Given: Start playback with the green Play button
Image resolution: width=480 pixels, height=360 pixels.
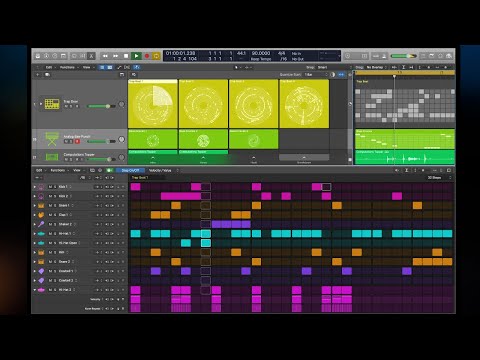Looking at the screenshot, I should coord(136,56).
